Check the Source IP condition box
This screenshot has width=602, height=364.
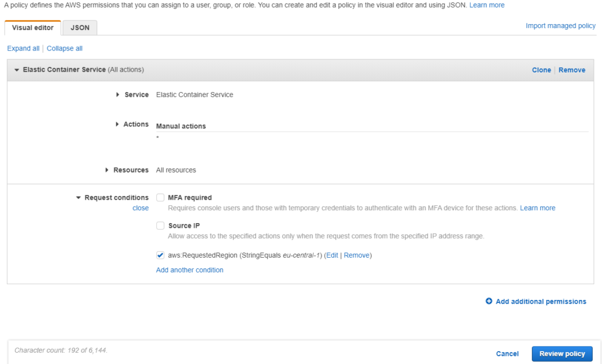(x=160, y=225)
